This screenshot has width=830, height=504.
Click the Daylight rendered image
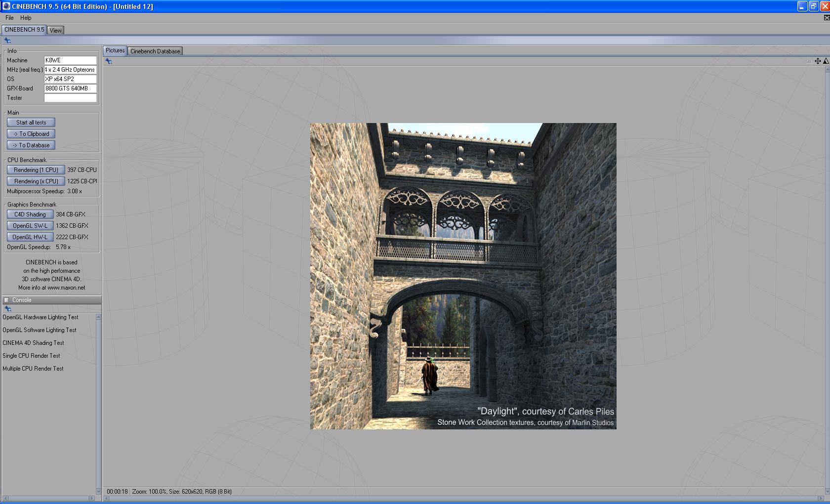[x=463, y=276]
